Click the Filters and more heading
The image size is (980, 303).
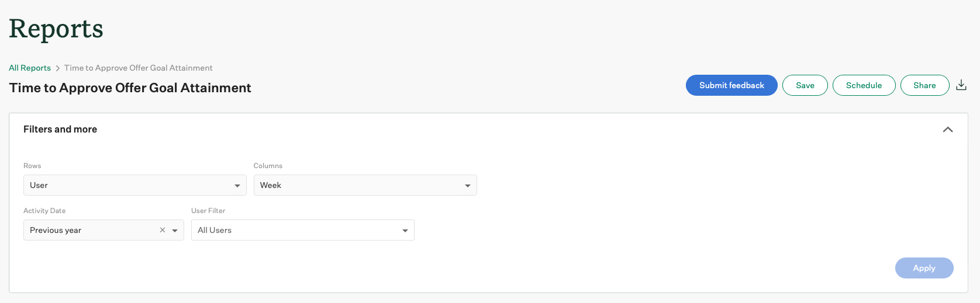(60, 129)
